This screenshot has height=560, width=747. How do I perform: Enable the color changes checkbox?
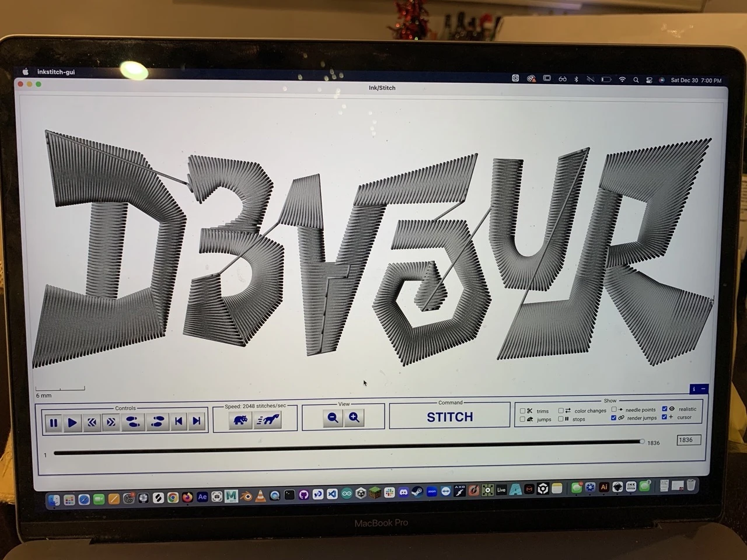click(x=561, y=411)
